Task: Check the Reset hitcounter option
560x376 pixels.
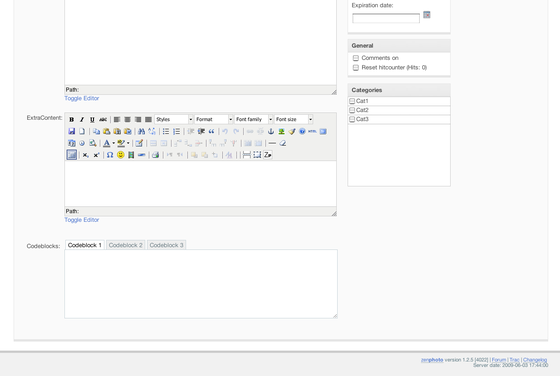Action: pyautogui.click(x=356, y=67)
